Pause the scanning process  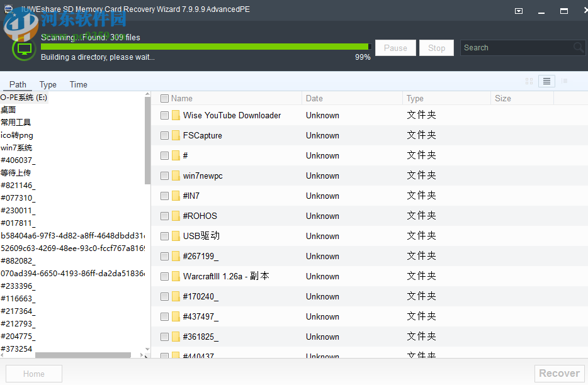pyautogui.click(x=395, y=47)
